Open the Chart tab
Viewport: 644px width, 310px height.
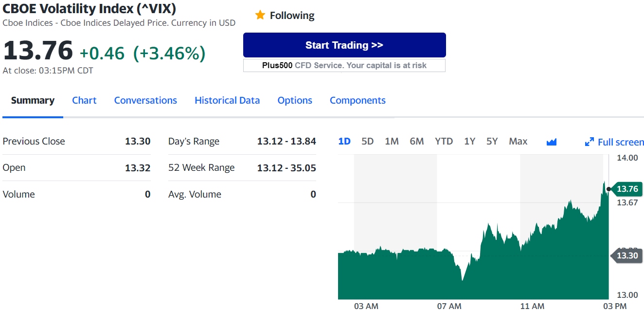click(x=84, y=100)
